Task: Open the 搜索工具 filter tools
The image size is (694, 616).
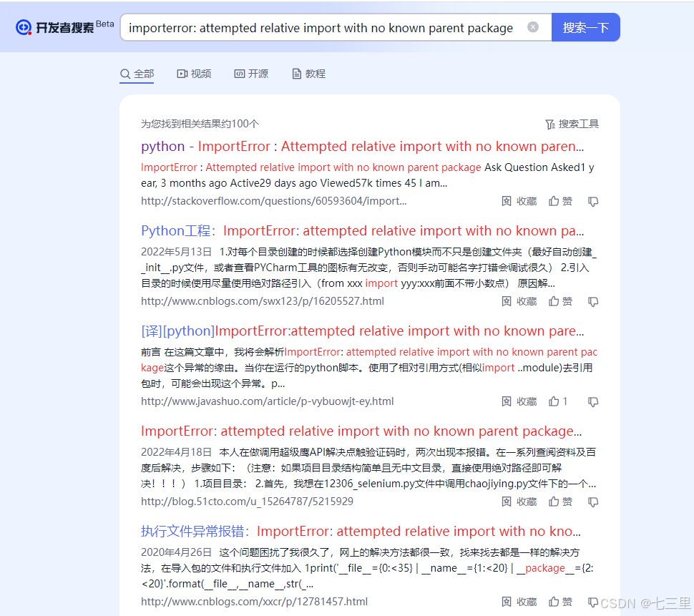Action: (x=572, y=124)
